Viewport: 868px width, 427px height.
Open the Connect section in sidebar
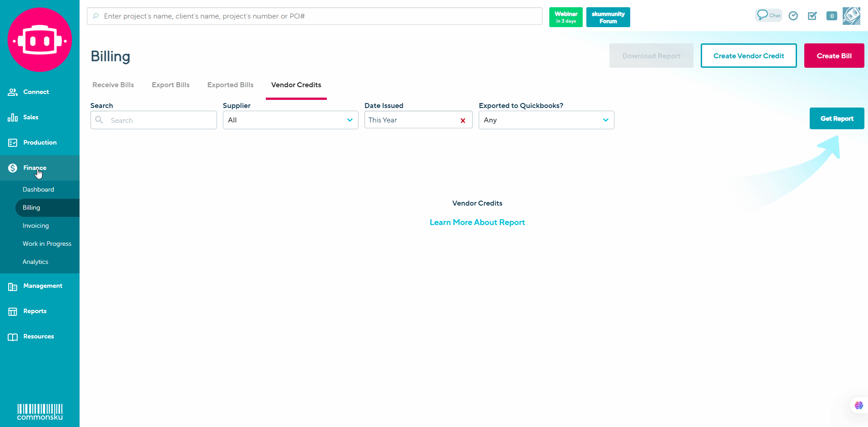click(x=36, y=92)
